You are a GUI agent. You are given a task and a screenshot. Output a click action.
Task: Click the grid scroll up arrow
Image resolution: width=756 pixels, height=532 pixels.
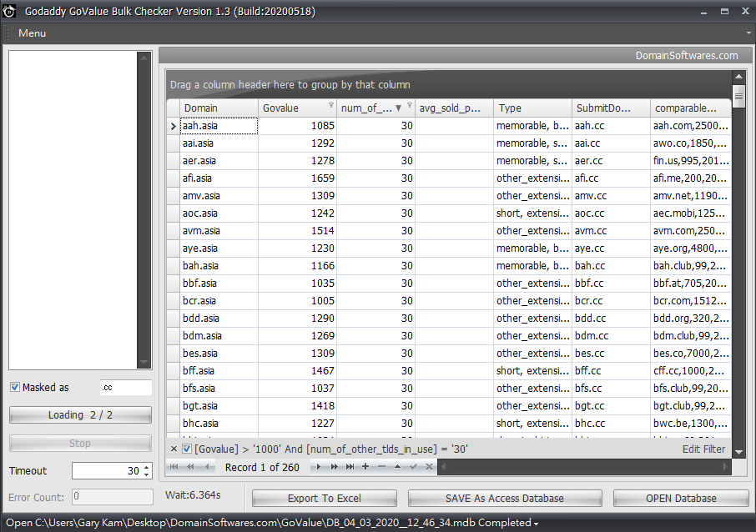(738, 76)
